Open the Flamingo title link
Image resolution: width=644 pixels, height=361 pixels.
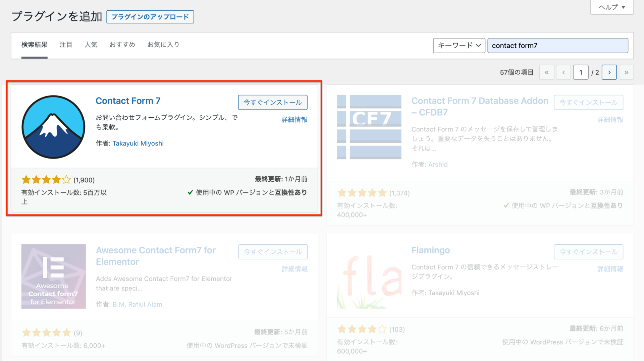pyautogui.click(x=431, y=250)
